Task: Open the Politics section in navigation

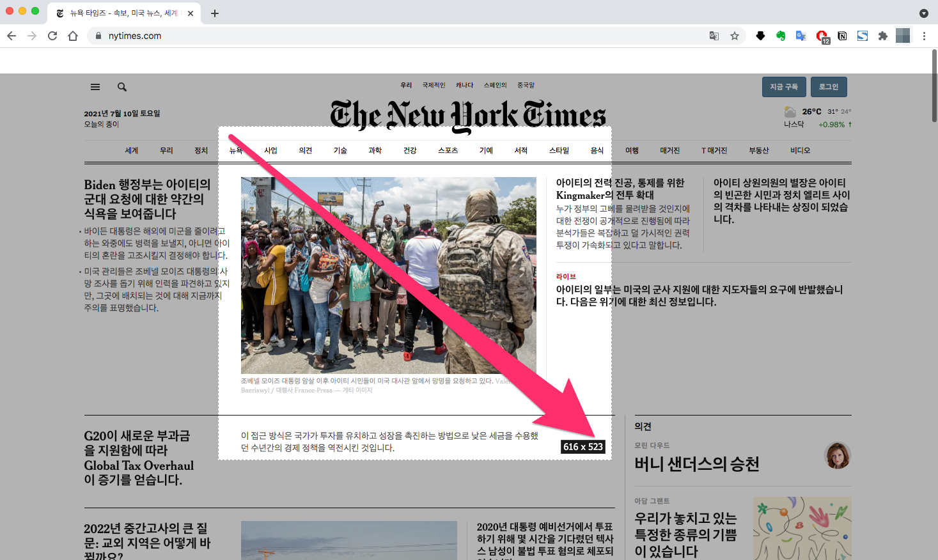Action: click(201, 150)
